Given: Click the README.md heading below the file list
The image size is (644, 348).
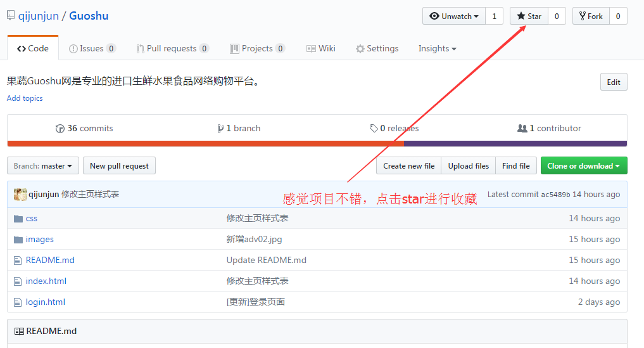Looking at the screenshot, I should [51, 331].
